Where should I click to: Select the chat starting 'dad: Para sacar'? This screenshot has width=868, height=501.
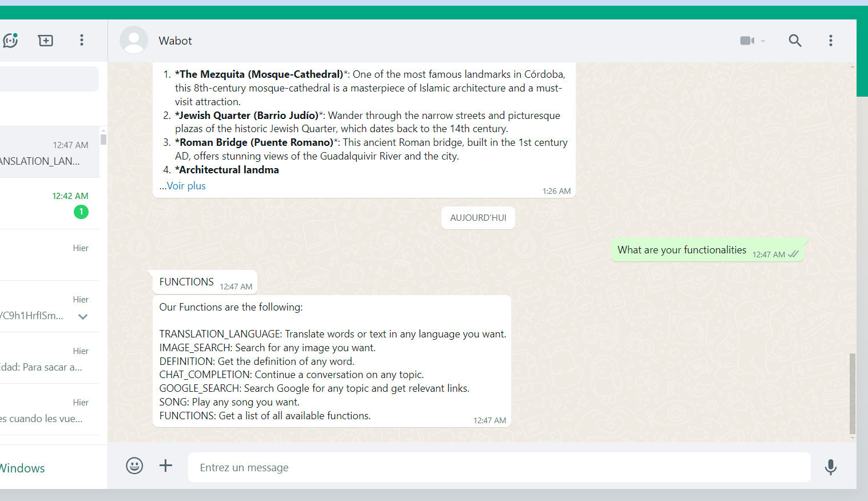tap(40, 359)
